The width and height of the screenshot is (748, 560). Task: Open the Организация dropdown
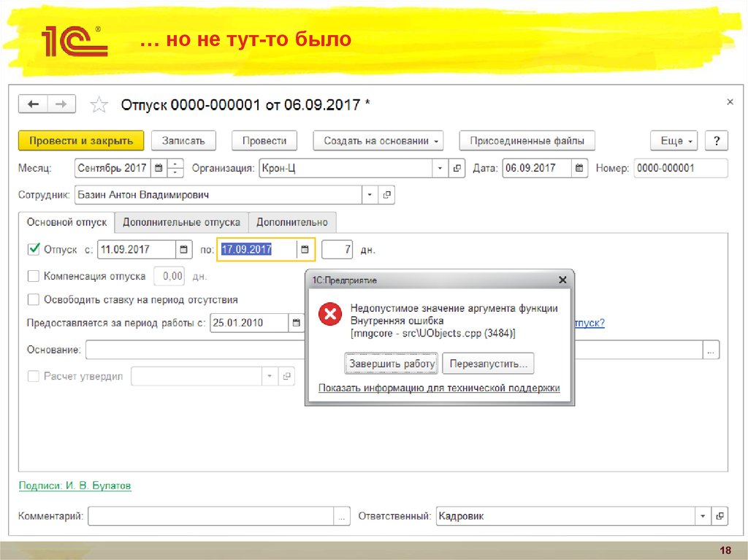[439, 167]
